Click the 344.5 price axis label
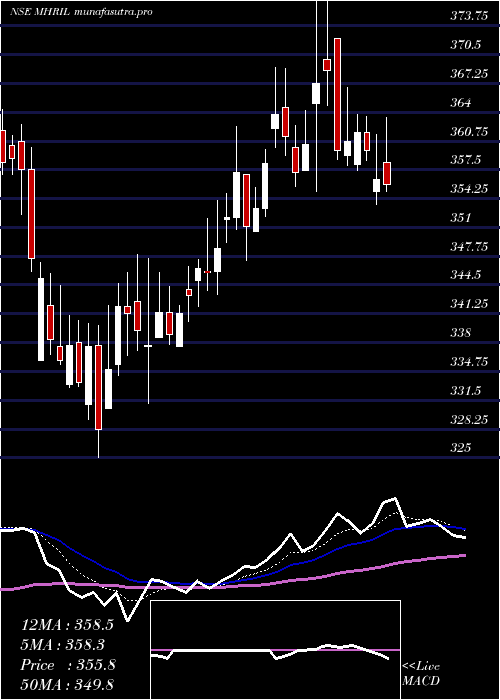This screenshot has width=500, height=700. click(465, 275)
